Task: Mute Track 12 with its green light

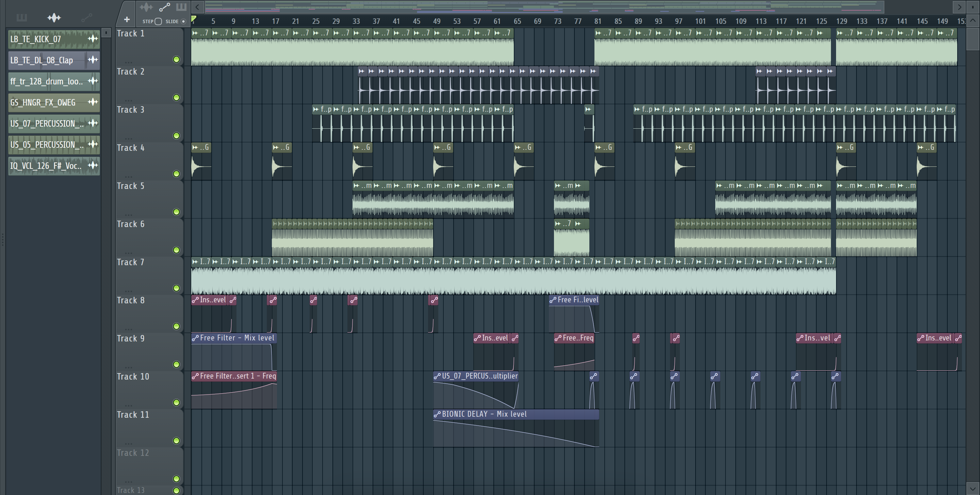Action: (x=176, y=479)
